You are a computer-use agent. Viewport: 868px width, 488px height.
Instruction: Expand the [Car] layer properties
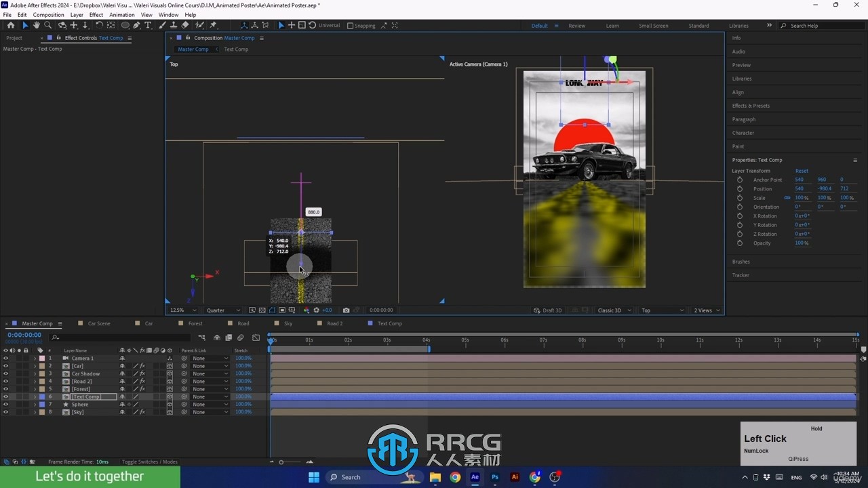35,366
